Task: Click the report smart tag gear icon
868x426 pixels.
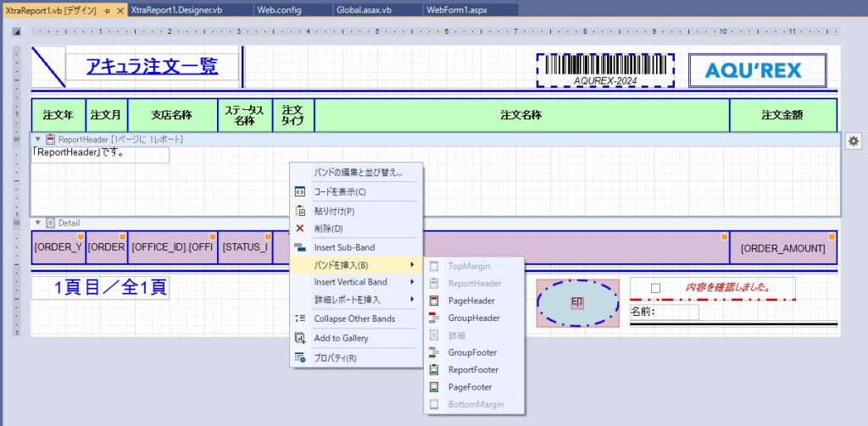Action: [853, 141]
